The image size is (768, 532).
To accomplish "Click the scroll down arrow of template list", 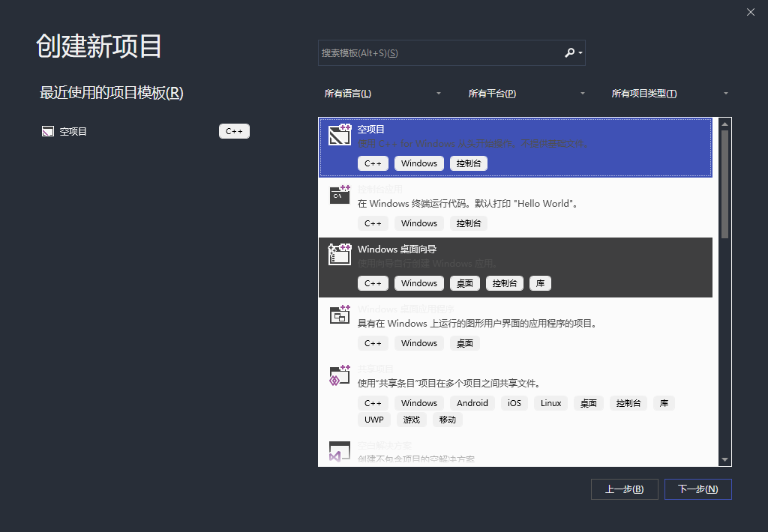I will pyautogui.click(x=724, y=459).
